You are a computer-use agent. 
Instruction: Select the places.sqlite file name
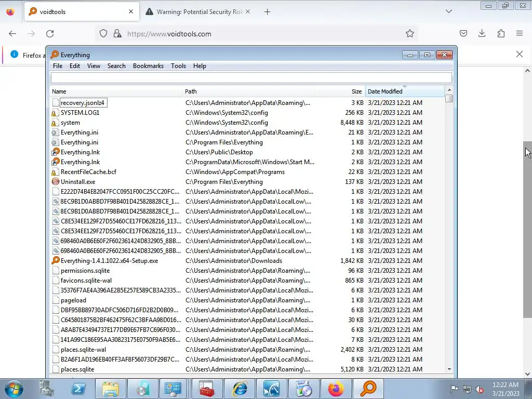click(77, 369)
